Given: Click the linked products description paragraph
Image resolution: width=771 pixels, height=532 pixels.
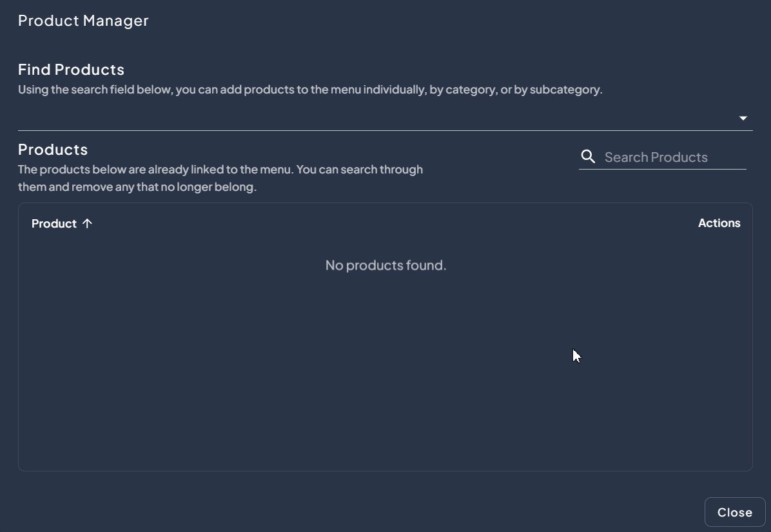Looking at the screenshot, I should tap(220, 178).
